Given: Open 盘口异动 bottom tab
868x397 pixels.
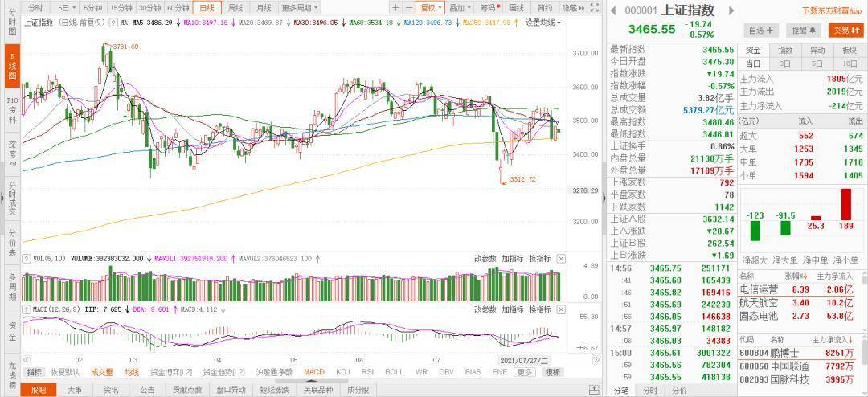Looking at the screenshot, I should point(231,390).
